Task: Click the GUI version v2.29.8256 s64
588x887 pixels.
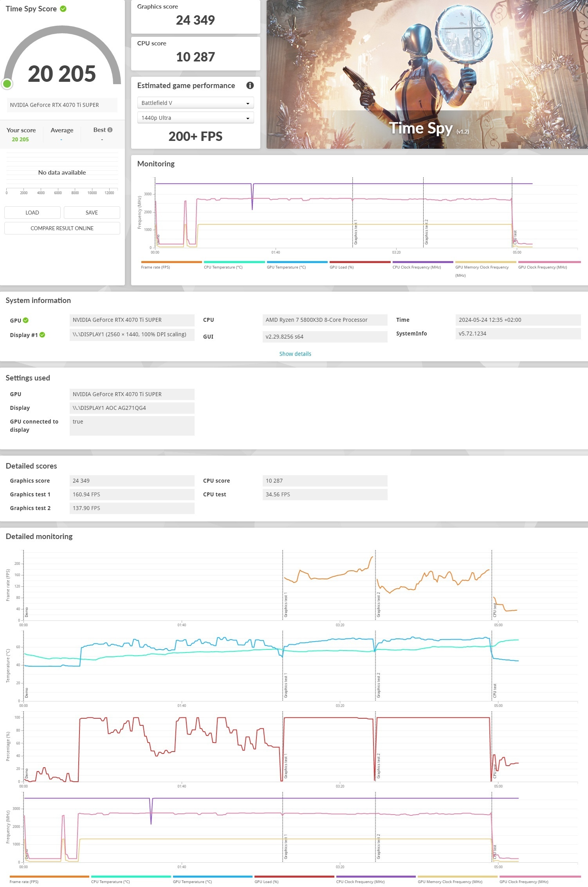Action: pyautogui.click(x=325, y=337)
